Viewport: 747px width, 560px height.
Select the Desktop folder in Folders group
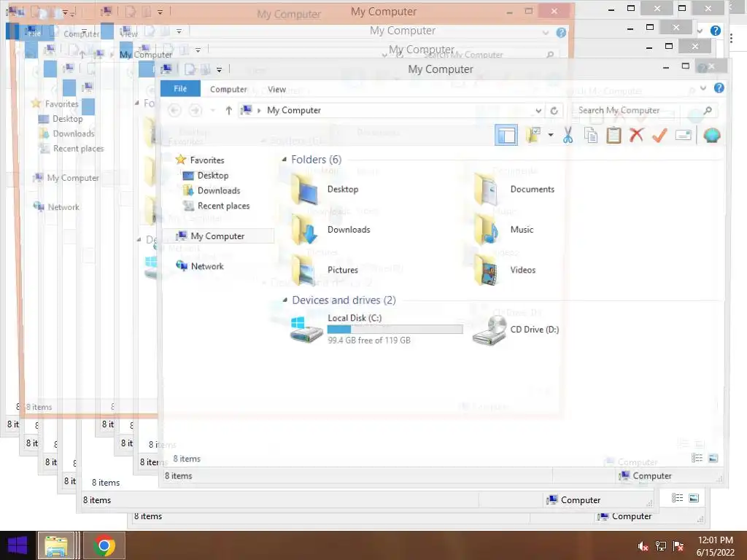[325, 189]
